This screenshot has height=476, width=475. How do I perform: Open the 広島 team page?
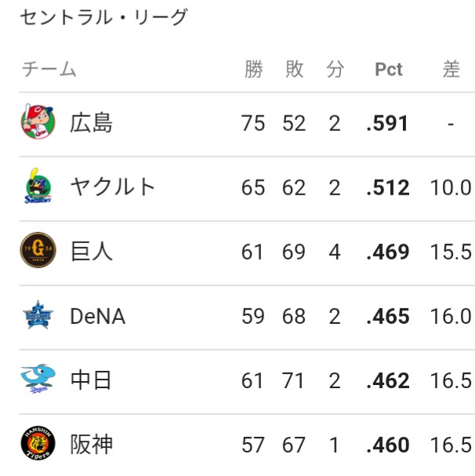pyautogui.click(x=91, y=123)
